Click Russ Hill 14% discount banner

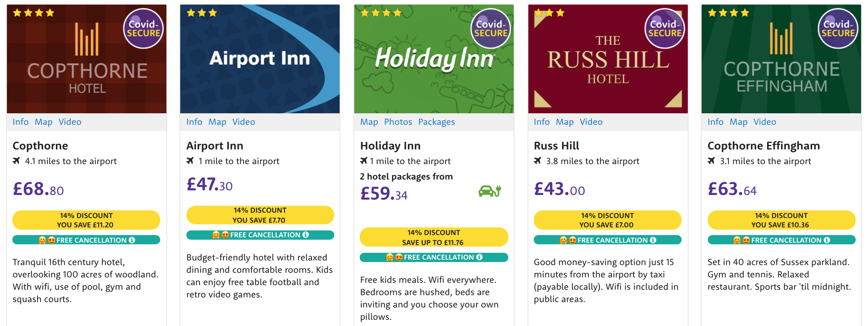pyautogui.click(x=607, y=220)
